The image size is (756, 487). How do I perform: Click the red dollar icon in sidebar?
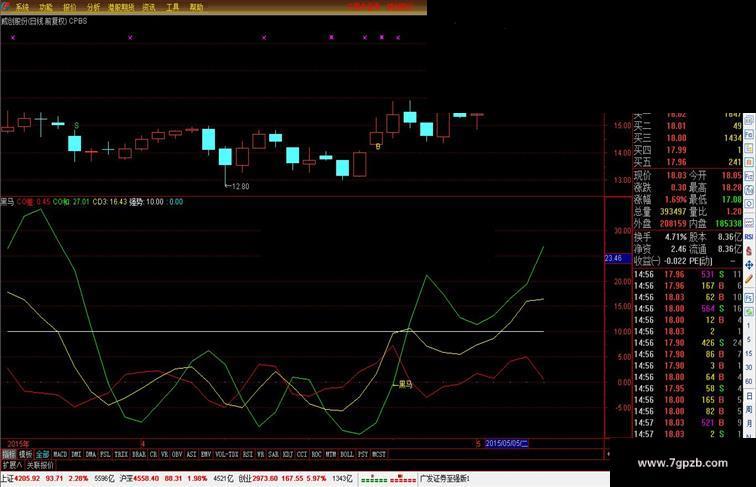point(749,250)
